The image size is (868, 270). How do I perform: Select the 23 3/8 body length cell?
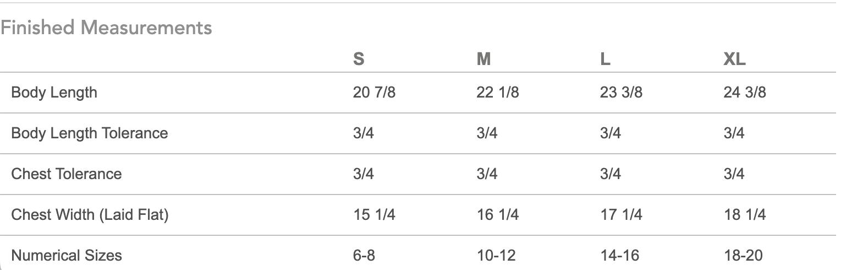click(x=621, y=92)
